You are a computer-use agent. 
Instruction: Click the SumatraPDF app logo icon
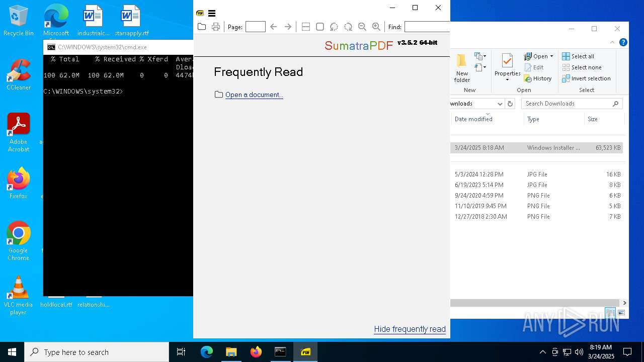[x=200, y=14]
